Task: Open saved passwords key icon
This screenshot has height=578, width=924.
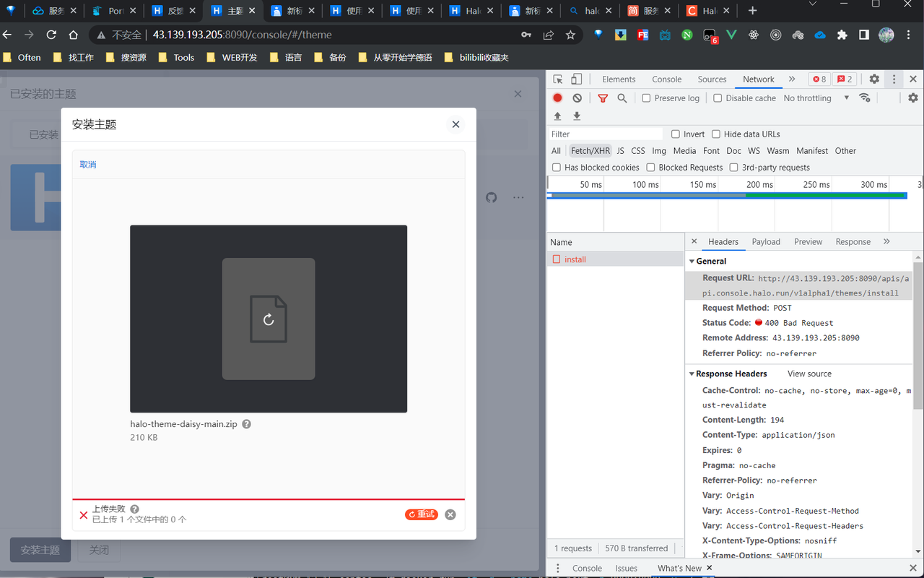Action: (527, 35)
